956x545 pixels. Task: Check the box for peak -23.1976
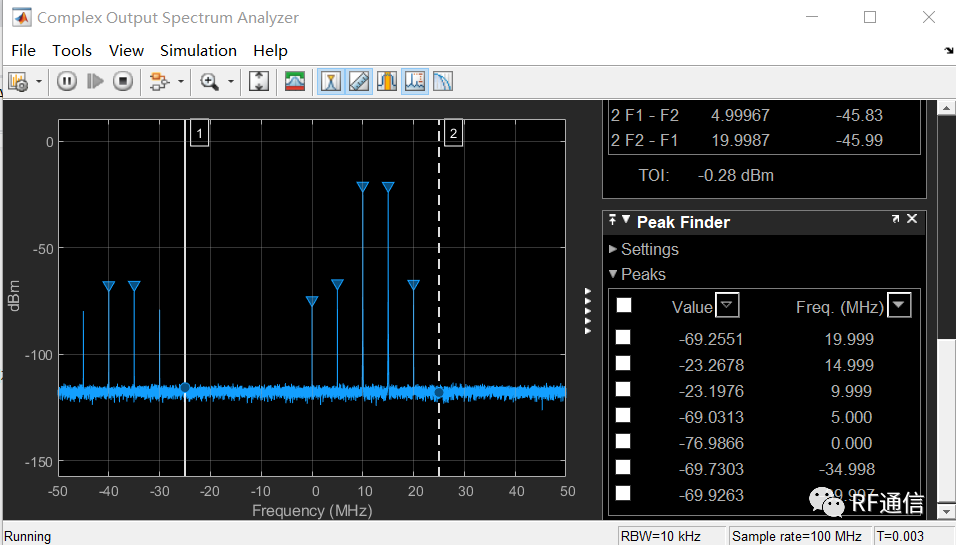[623, 390]
